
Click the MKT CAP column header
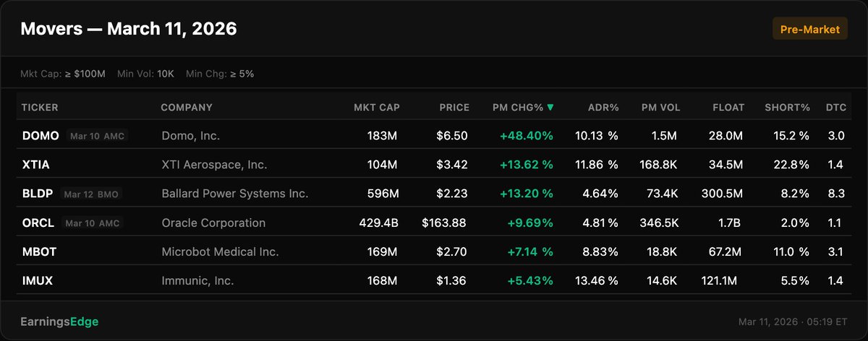point(377,108)
